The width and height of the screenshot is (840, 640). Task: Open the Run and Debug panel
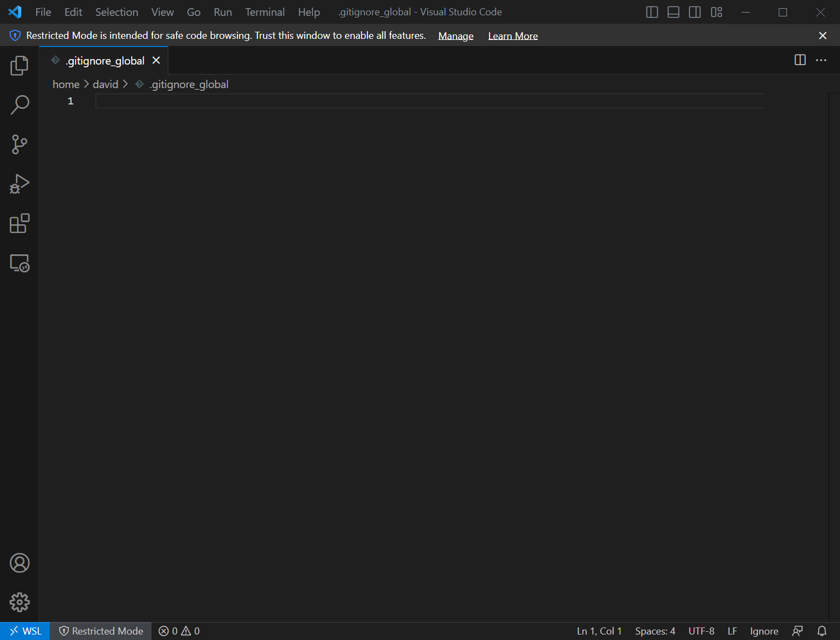pyautogui.click(x=20, y=184)
